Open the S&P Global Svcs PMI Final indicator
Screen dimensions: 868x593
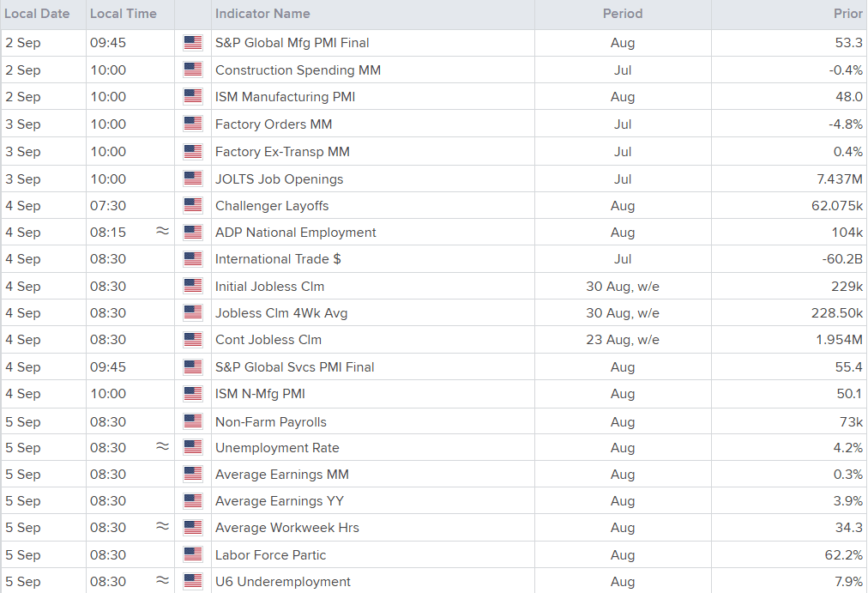point(294,366)
